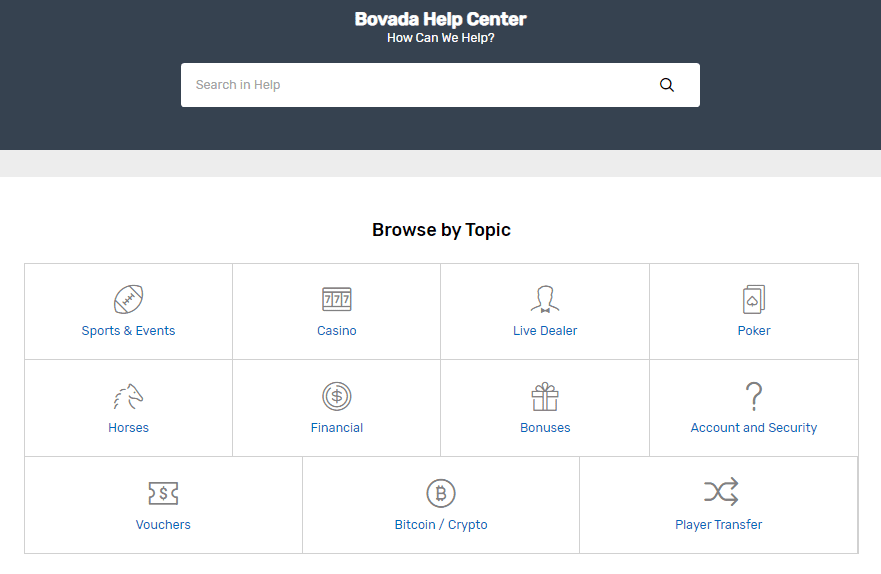Open the Financial topic link

337,428
